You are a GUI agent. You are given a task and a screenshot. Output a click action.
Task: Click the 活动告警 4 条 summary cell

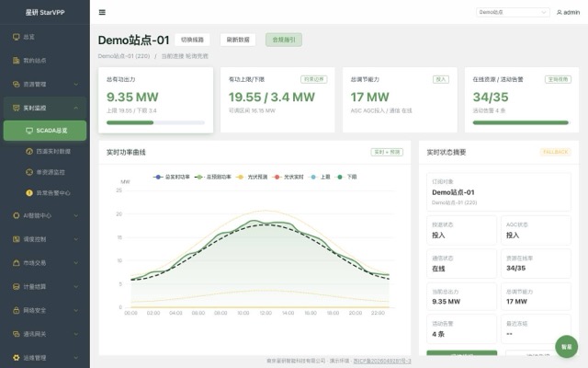point(461,329)
